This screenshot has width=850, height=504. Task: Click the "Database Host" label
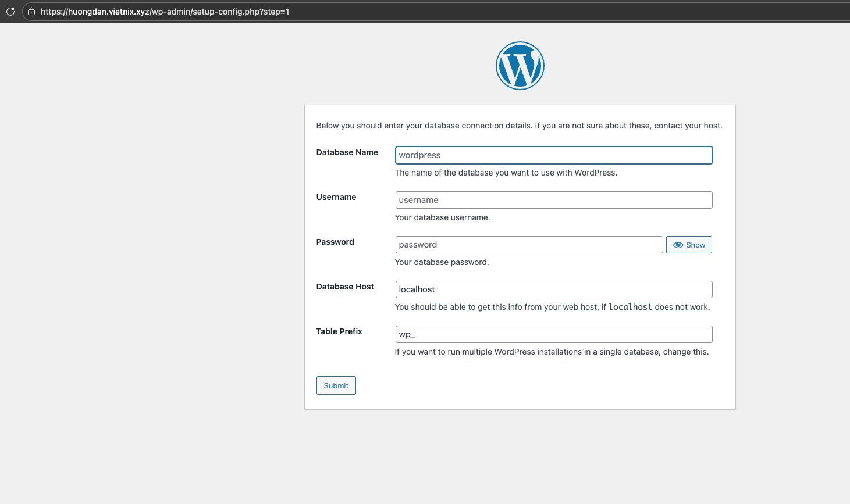pyautogui.click(x=344, y=287)
